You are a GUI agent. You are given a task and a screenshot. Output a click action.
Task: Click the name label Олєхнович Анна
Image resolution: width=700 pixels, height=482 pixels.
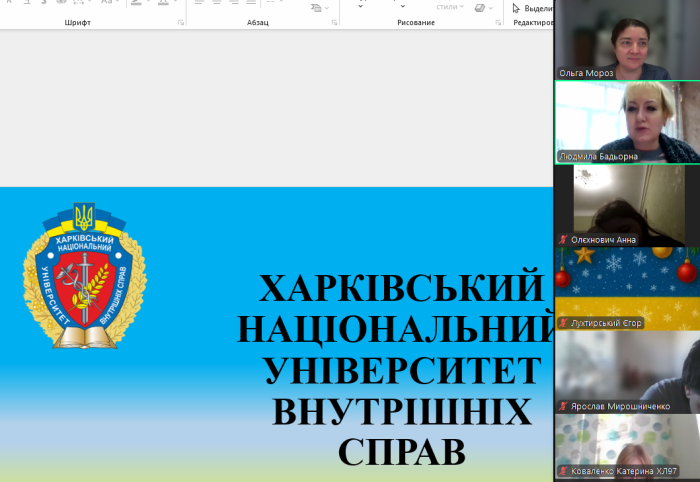click(603, 240)
